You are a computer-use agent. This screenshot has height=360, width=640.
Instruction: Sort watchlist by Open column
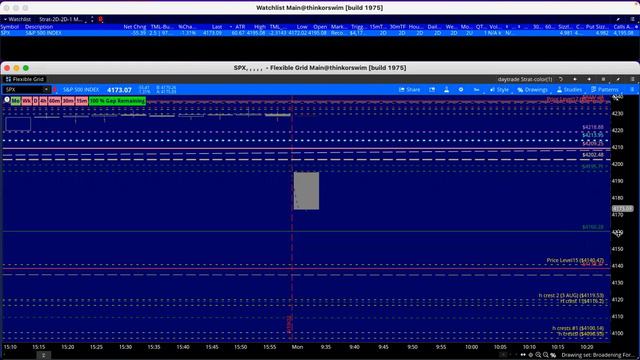(x=320, y=27)
